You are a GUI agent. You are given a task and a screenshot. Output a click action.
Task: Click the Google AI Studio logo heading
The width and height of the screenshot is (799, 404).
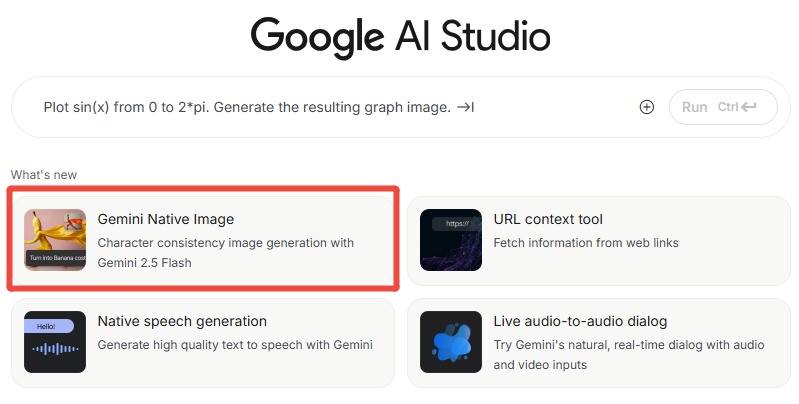400,37
